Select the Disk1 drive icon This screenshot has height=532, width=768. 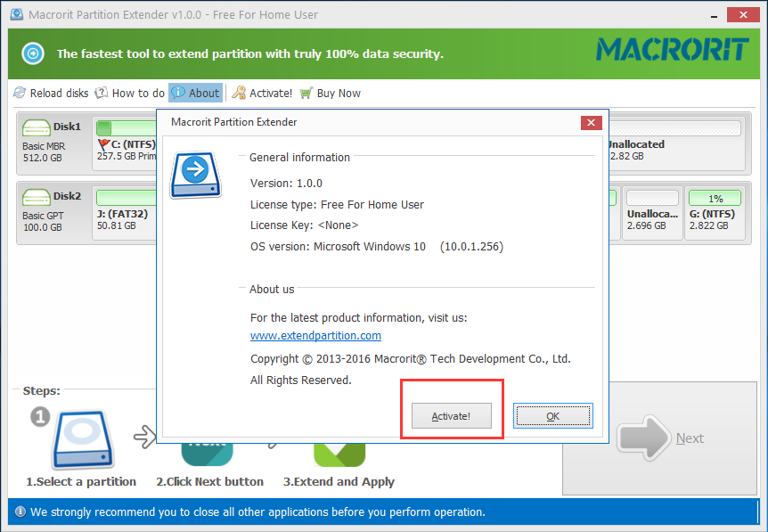click(x=37, y=127)
